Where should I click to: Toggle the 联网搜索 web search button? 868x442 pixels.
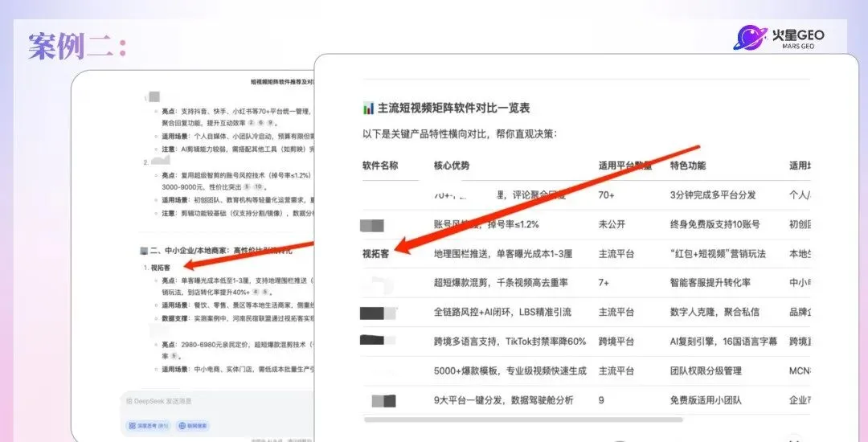193,426
